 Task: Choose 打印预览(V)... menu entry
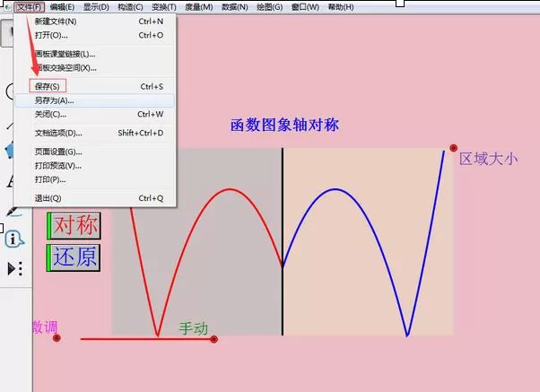point(95,166)
